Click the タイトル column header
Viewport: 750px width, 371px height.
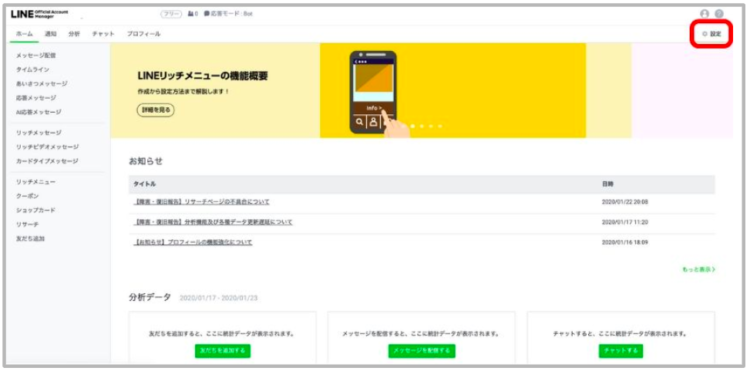tap(144, 184)
